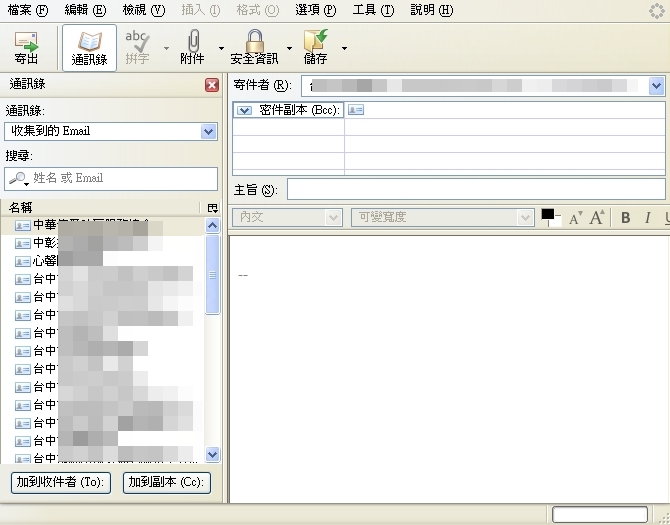Toggle Italic formatting
The image size is (670, 525).
click(648, 218)
